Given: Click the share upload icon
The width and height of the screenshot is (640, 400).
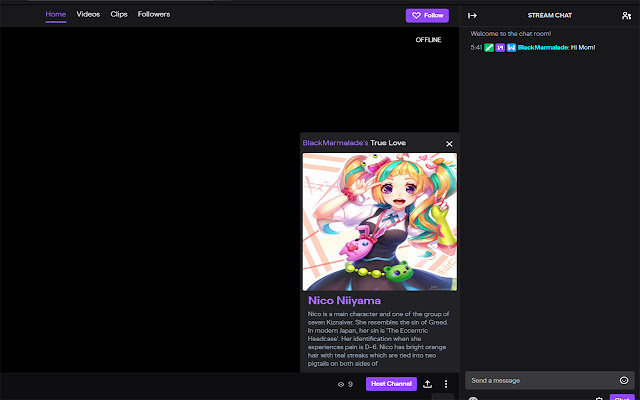Looking at the screenshot, I should 427,384.
